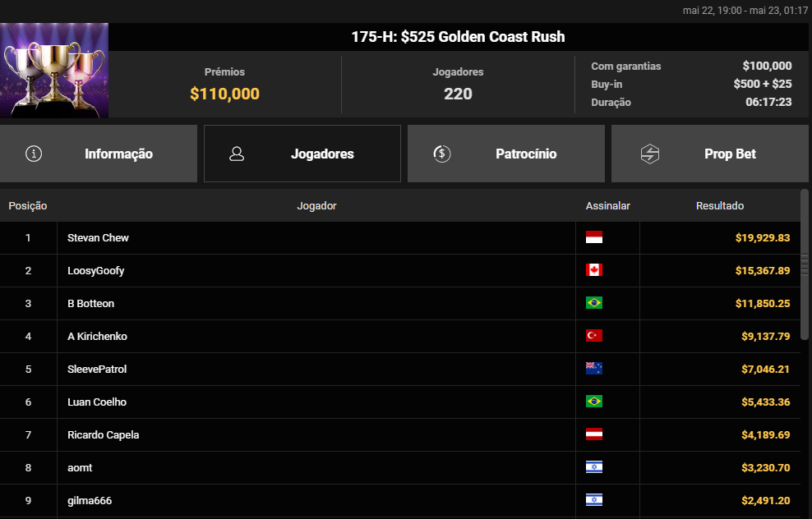Click the player list vertical scrollbar
The height and width of the screenshot is (519, 812).
(805, 264)
